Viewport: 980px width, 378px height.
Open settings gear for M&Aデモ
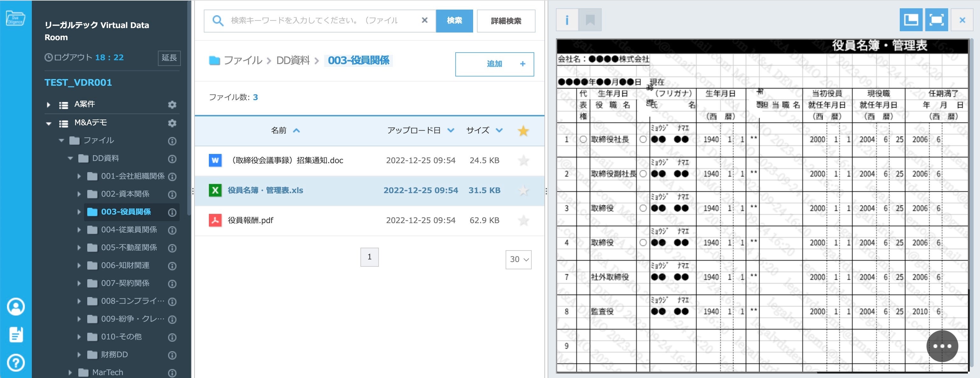point(172,123)
